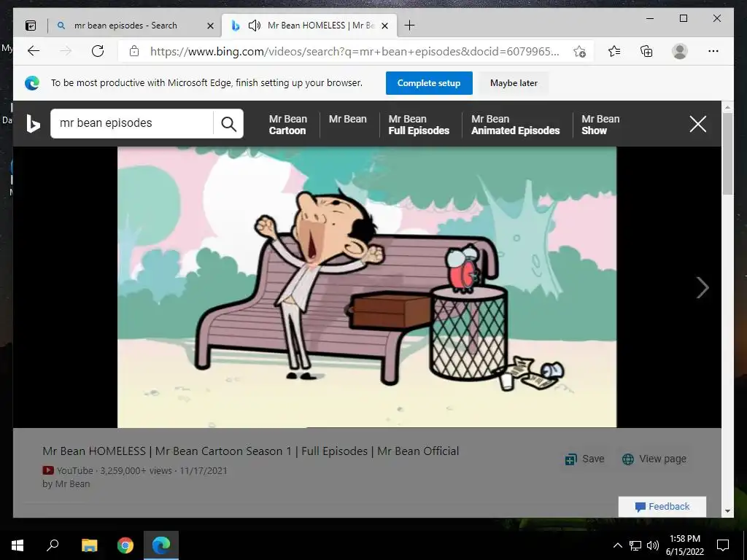This screenshot has height=560, width=747.
Task: Click the page vertical scrollbar thumb
Action: [x=727, y=153]
